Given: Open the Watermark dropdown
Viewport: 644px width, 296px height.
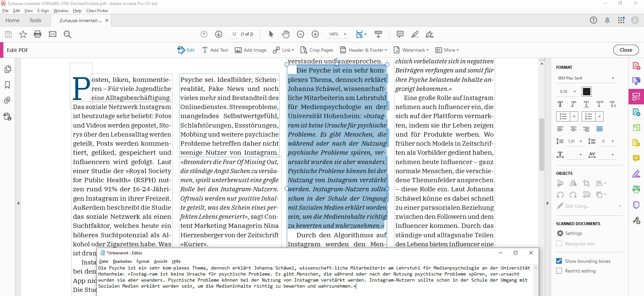Looking at the screenshot, I should point(411,50).
